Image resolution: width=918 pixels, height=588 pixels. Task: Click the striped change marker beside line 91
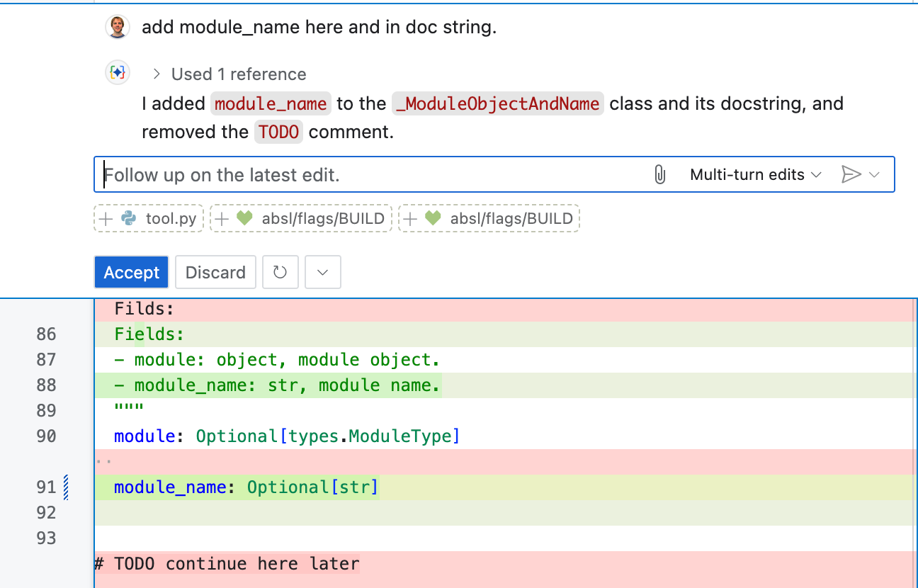[x=67, y=487]
